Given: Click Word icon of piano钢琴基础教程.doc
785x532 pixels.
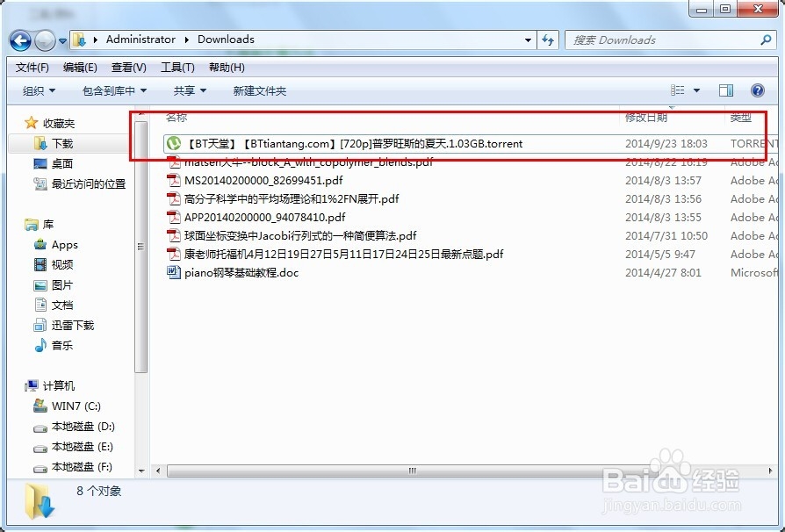Looking at the screenshot, I should point(174,273).
